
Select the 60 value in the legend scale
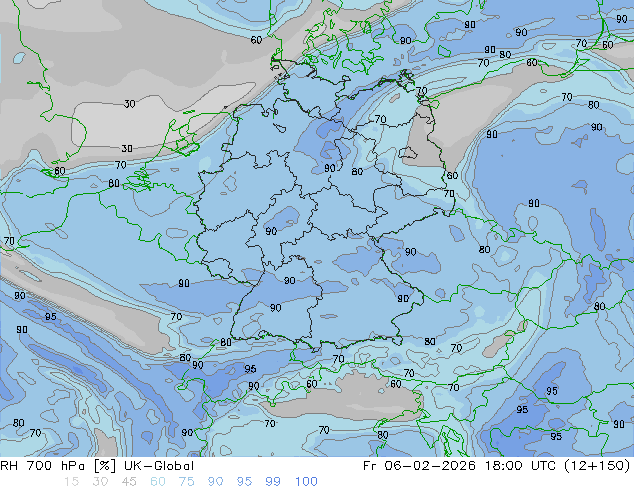coord(158,482)
